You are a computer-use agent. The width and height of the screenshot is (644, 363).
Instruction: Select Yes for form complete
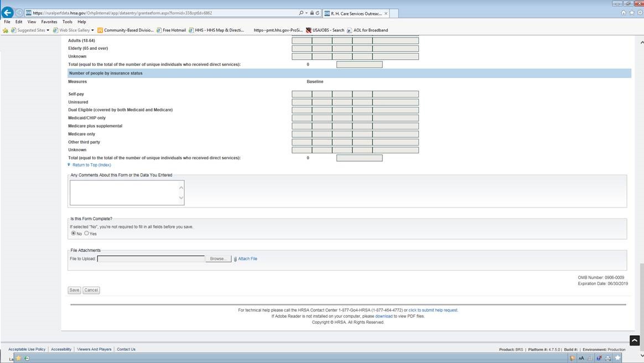(x=87, y=234)
